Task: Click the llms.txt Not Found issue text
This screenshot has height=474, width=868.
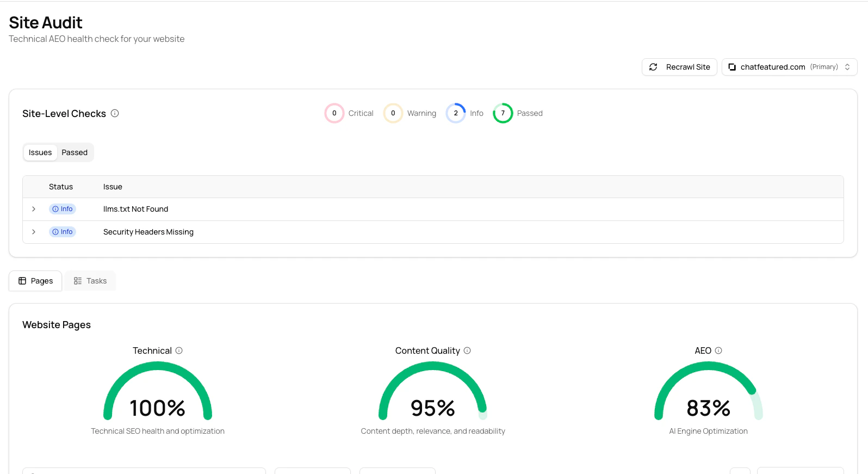Action: pos(135,209)
